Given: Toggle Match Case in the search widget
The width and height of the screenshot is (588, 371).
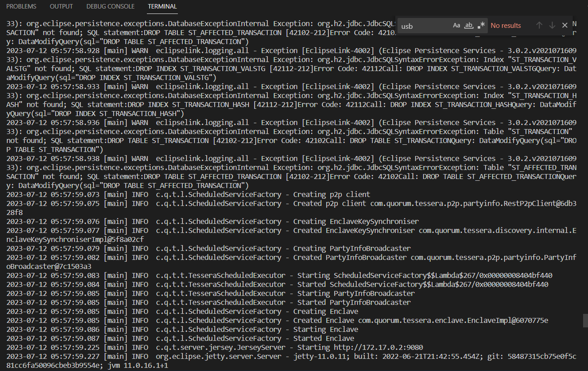Looking at the screenshot, I should (x=456, y=26).
